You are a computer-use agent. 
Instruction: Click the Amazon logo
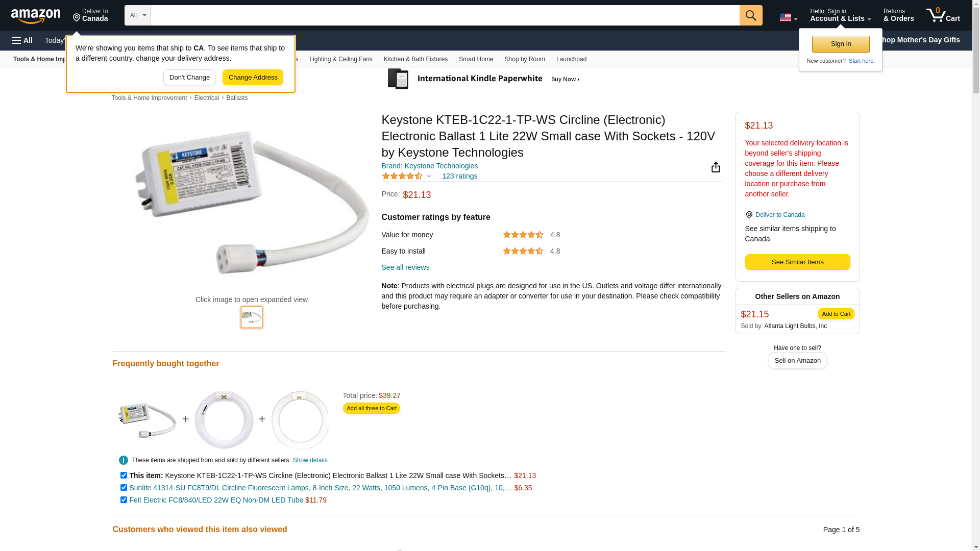click(x=36, y=16)
